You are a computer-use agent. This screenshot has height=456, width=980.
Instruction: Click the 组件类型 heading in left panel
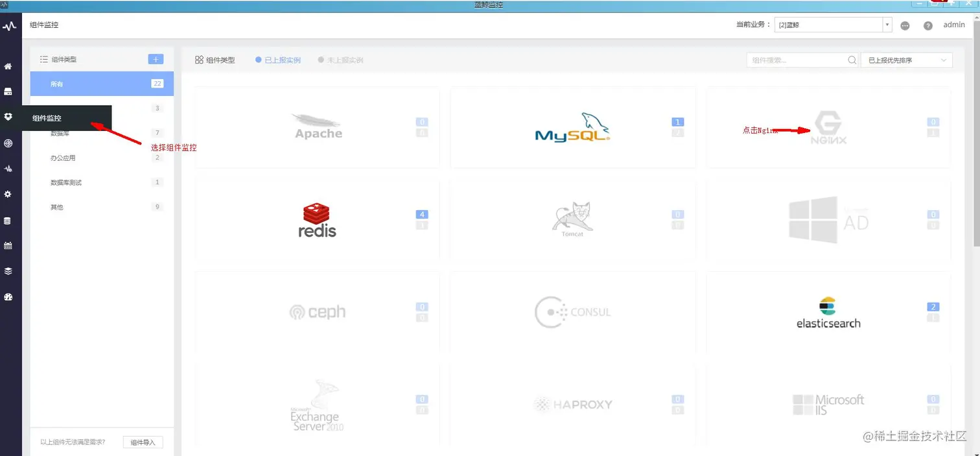[x=64, y=59]
